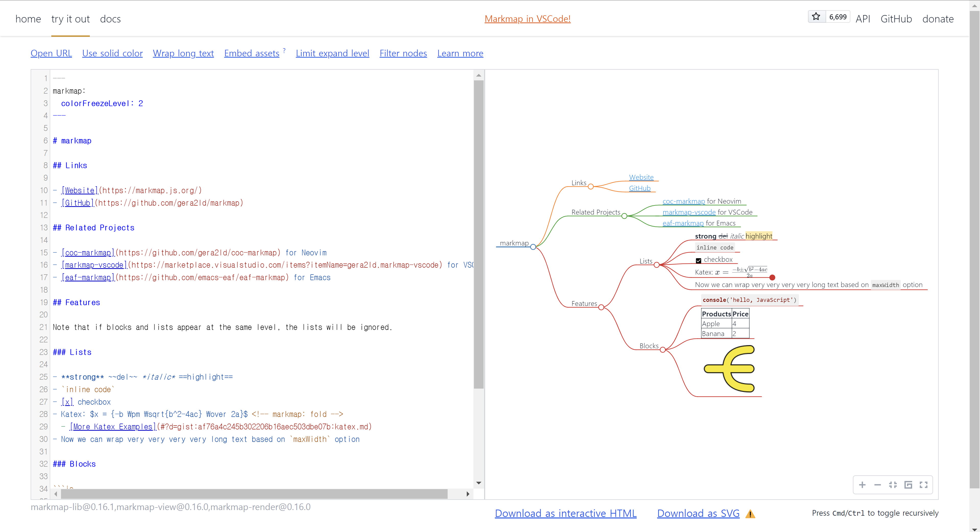Viewport: 980px width, 532px height.
Task: Go to the home tab
Action: [28, 19]
